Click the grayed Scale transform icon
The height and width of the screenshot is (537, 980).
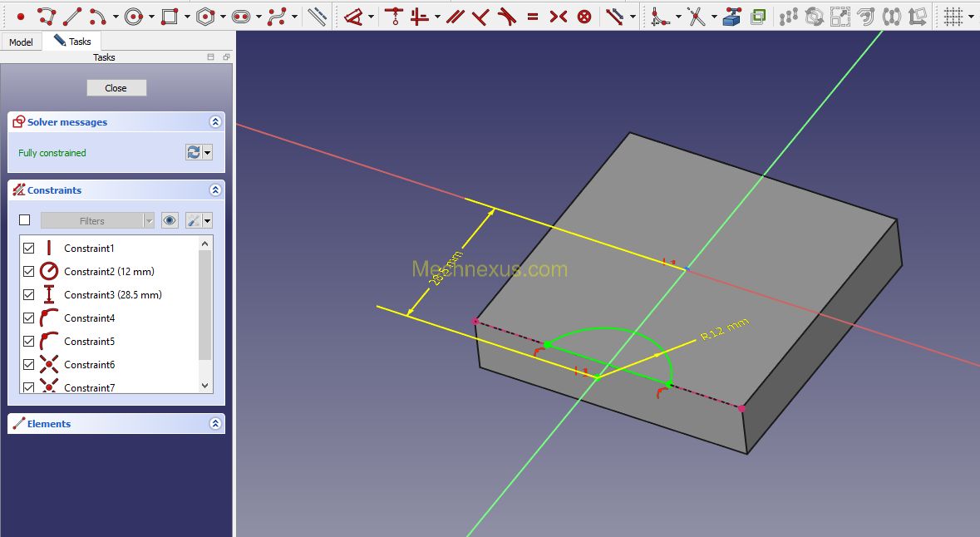840,17
